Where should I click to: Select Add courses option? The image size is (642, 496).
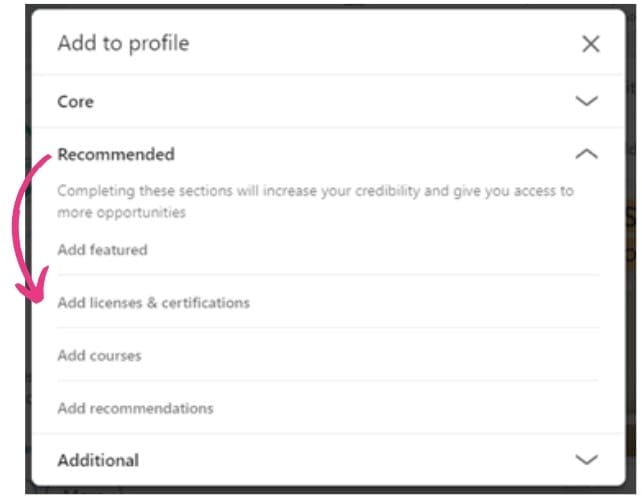(x=99, y=355)
